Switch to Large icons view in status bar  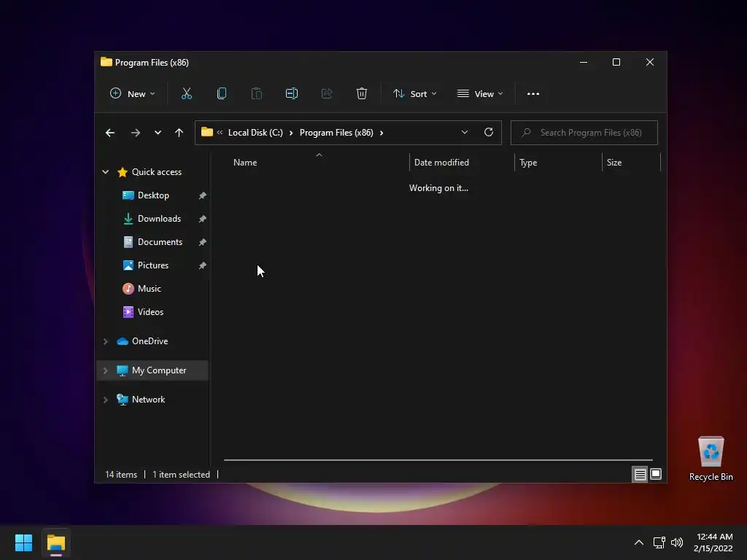[656, 474]
